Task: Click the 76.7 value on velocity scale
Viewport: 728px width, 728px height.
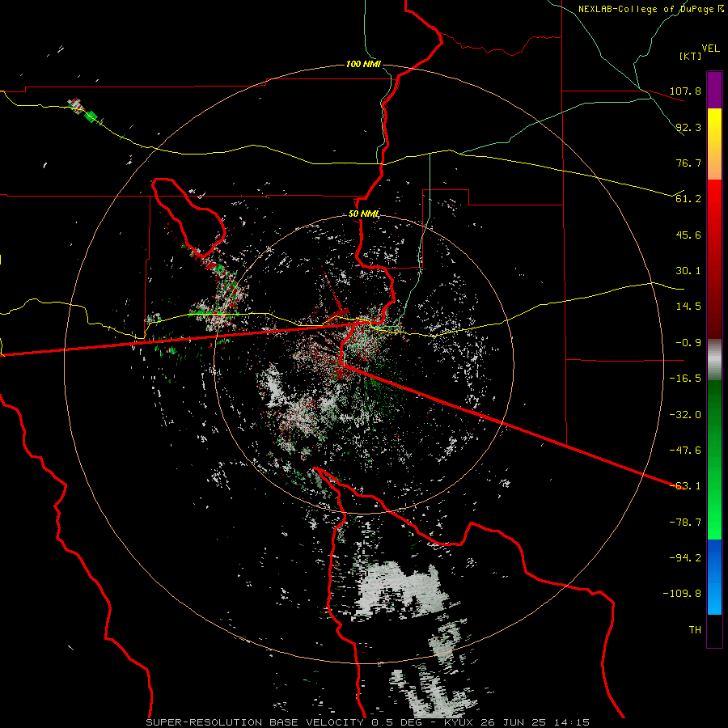Action: coord(688,163)
